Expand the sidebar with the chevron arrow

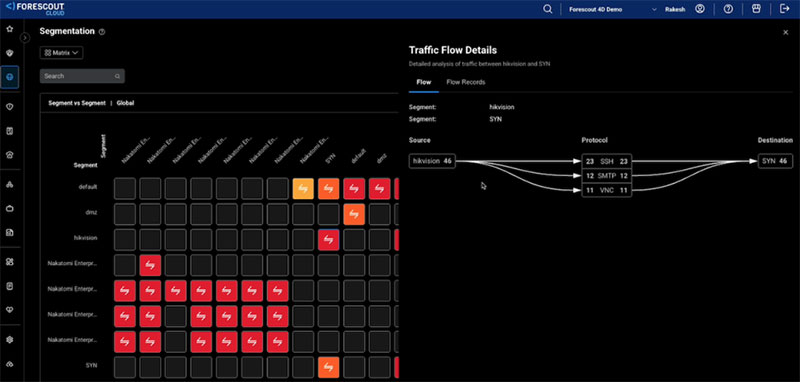pyautogui.click(x=25, y=38)
